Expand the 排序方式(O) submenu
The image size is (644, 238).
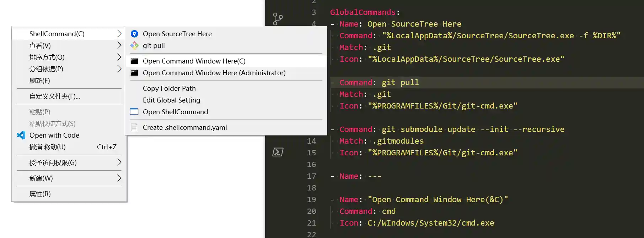(119, 57)
